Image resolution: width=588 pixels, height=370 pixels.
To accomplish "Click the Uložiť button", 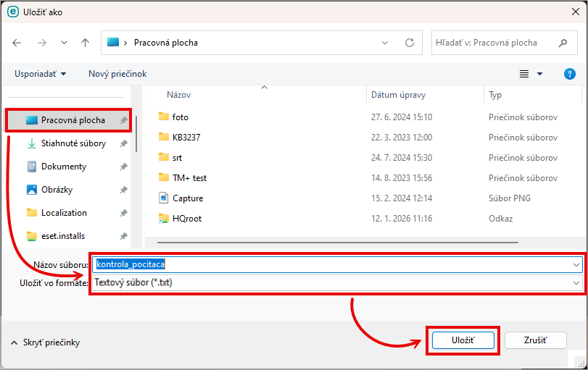I will coord(463,340).
